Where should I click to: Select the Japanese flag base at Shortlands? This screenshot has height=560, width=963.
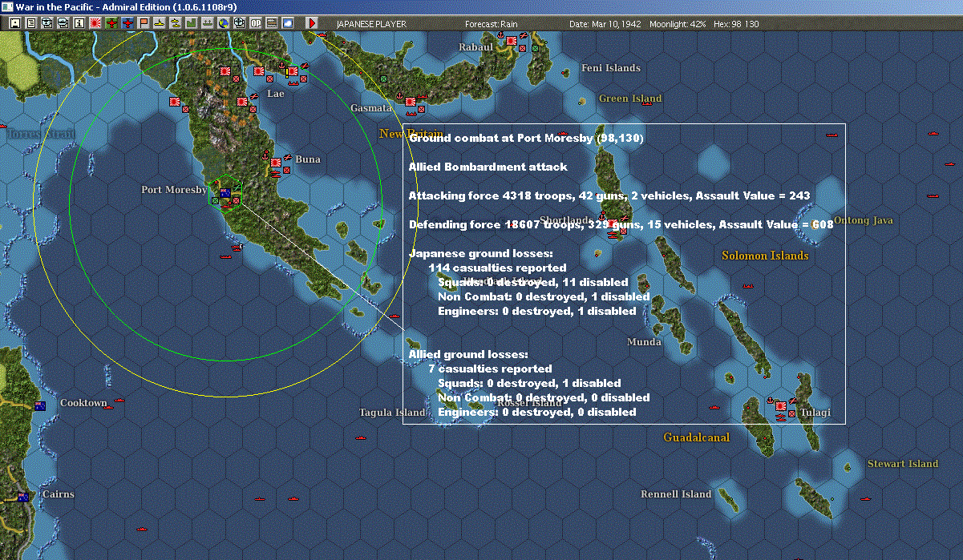tap(612, 224)
